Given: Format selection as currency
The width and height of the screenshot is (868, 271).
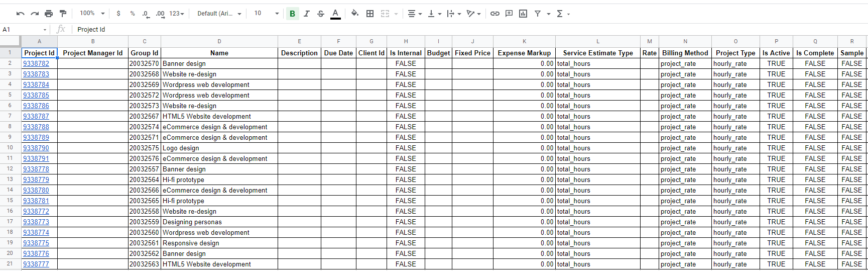Looking at the screenshot, I should (x=118, y=14).
